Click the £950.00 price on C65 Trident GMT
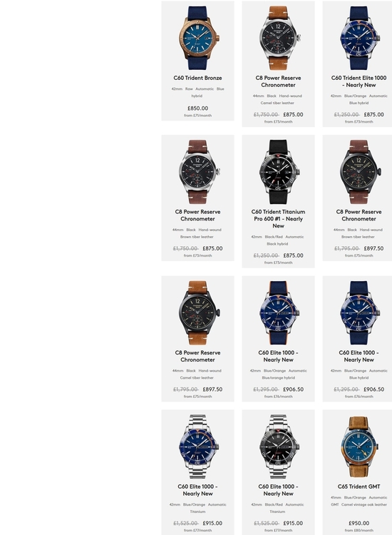 pos(359,523)
